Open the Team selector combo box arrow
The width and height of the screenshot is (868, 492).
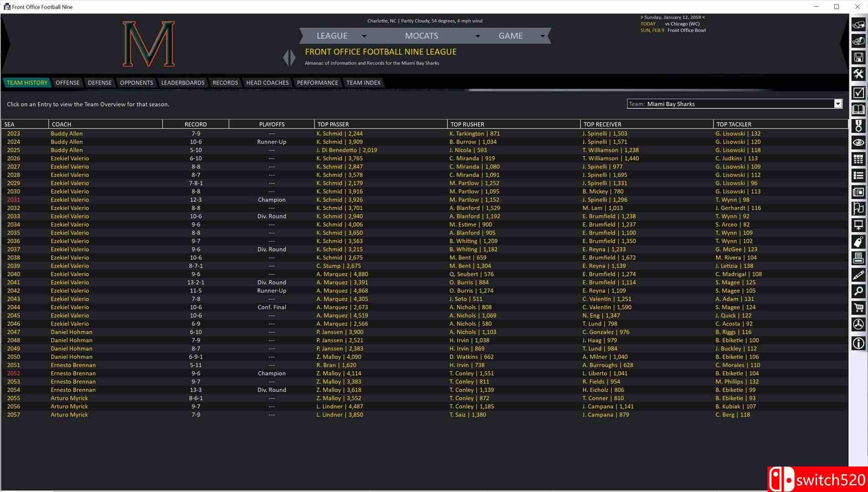coord(838,104)
